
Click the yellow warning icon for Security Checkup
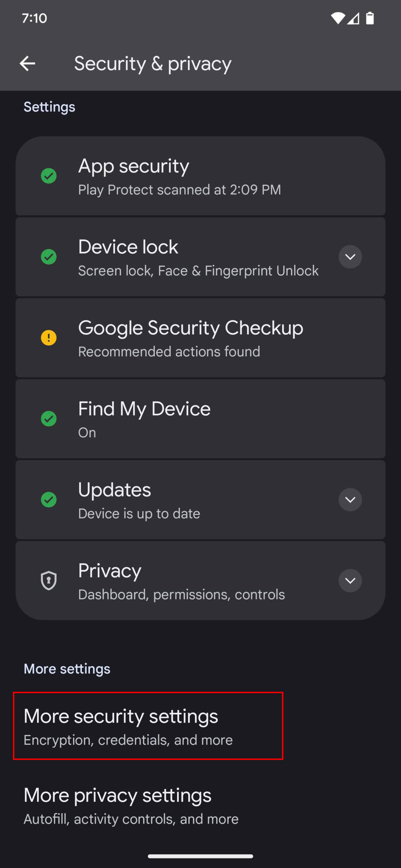(49, 338)
